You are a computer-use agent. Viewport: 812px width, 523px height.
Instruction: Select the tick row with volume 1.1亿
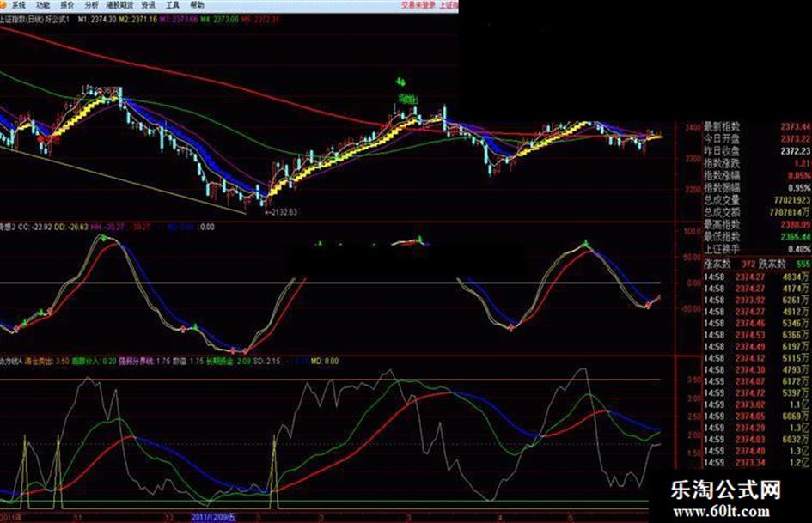click(757, 405)
